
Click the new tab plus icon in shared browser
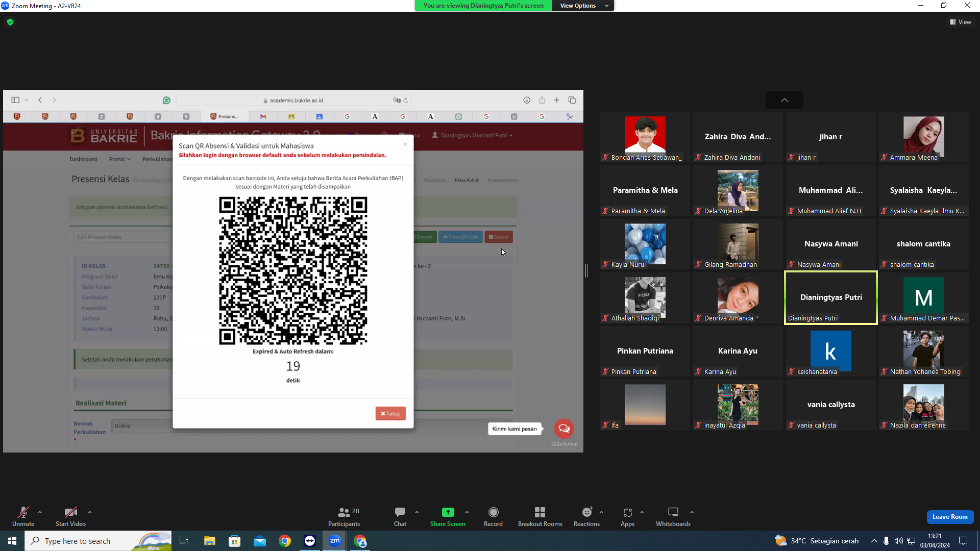(x=557, y=100)
